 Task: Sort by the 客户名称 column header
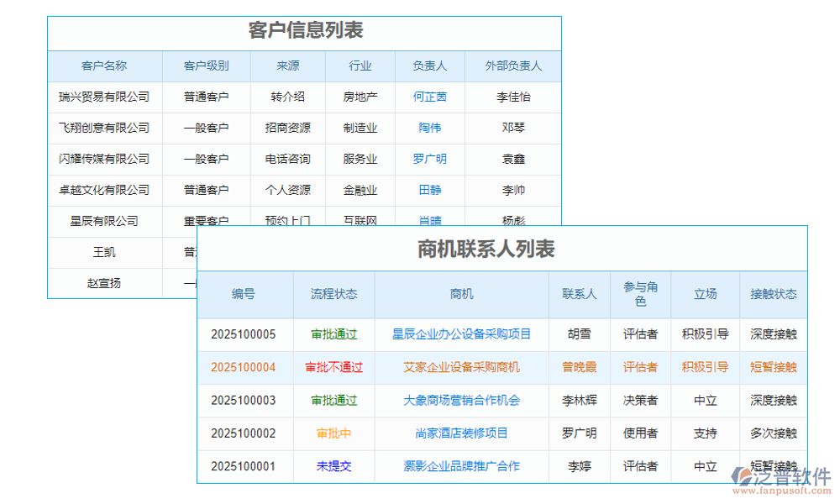click(104, 66)
